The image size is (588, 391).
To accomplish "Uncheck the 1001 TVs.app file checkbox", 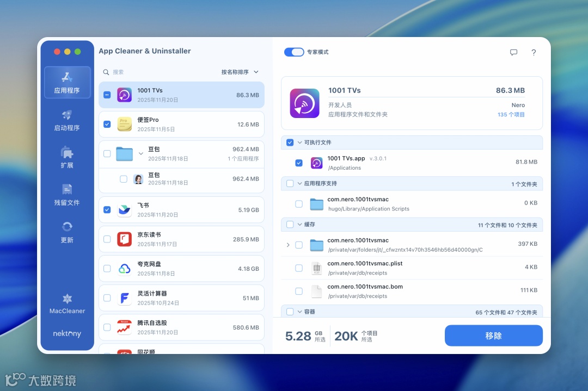I will (299, 163).
